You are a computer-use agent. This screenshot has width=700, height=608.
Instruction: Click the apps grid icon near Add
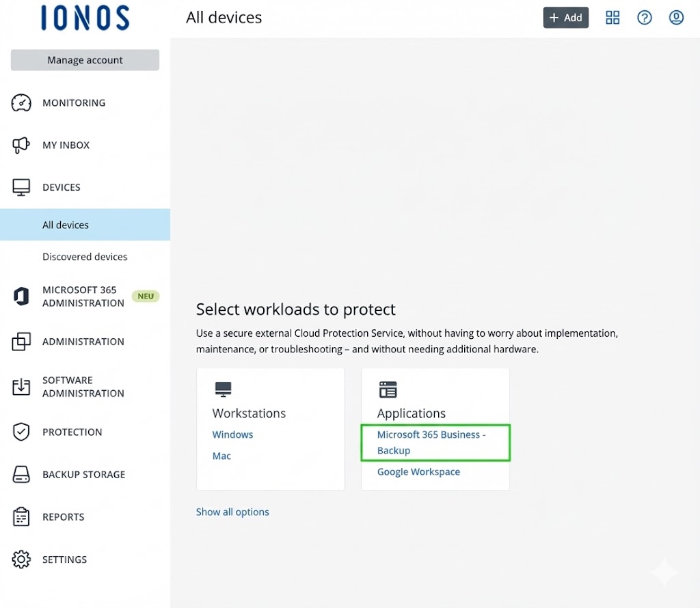(612, 17)
